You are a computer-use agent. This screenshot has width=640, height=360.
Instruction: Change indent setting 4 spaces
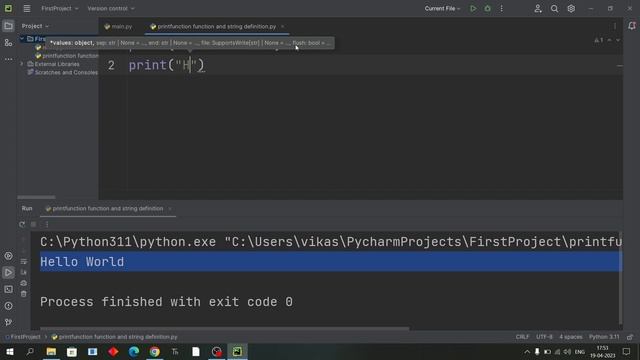pos(571,337)
